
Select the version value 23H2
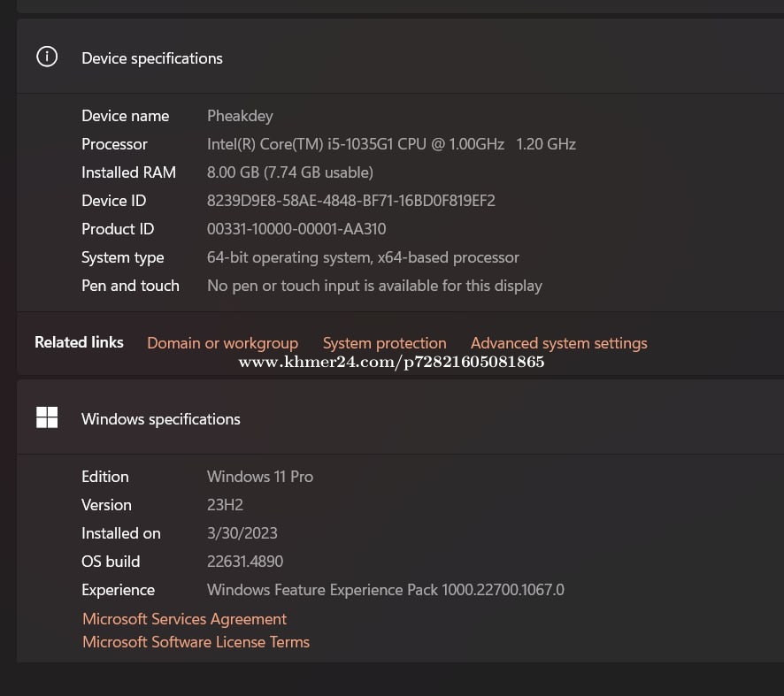(225, 505)
